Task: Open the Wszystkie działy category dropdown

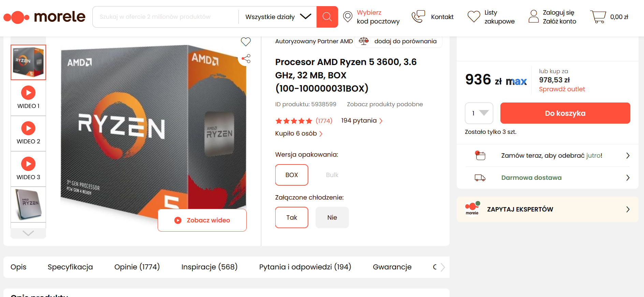Action: (x=278, y=17)
